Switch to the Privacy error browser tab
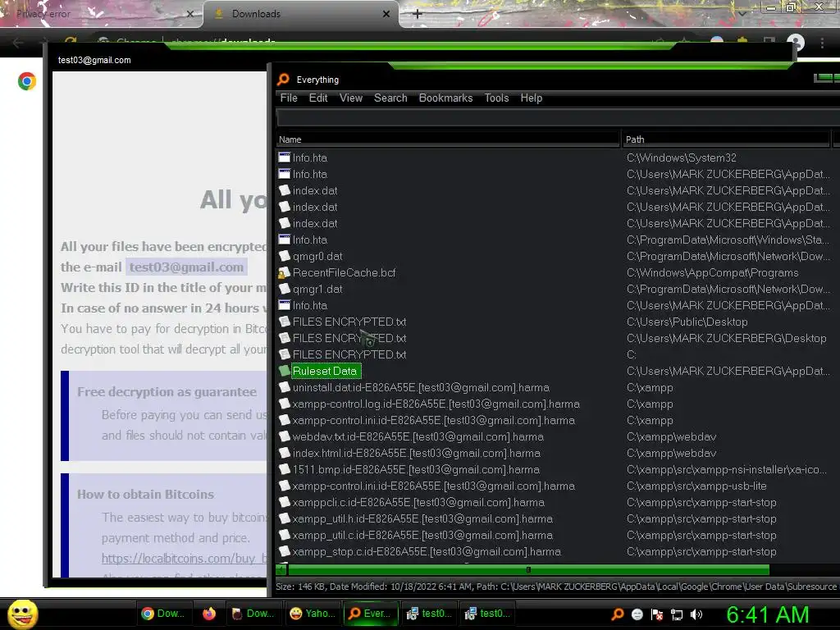This screenshot has height=630, width=840. point(99,14)
